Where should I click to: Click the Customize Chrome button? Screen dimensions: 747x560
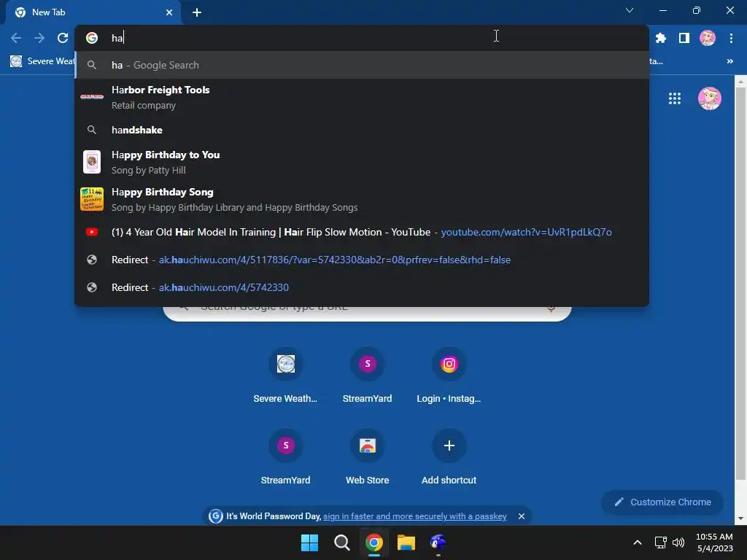pyautogui.click(x=662, y=502)
